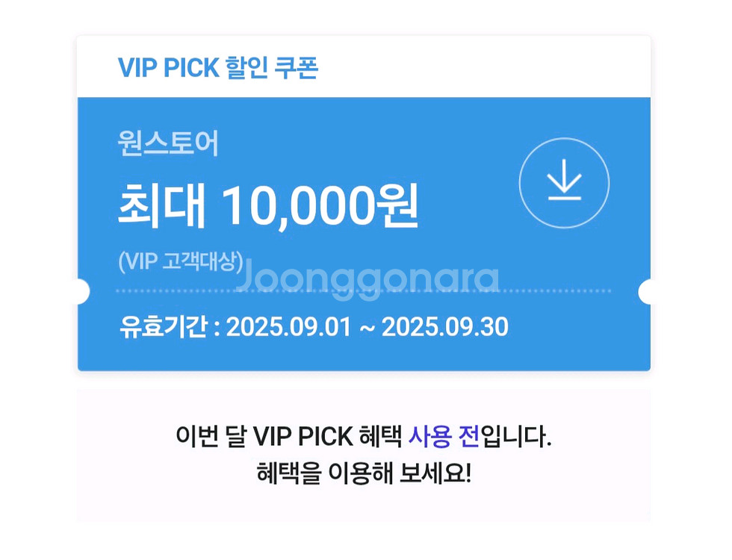This screenshot has width=732, height=560.
Task: Tap the 10,000원 discount amount
Action: point(320,205)
